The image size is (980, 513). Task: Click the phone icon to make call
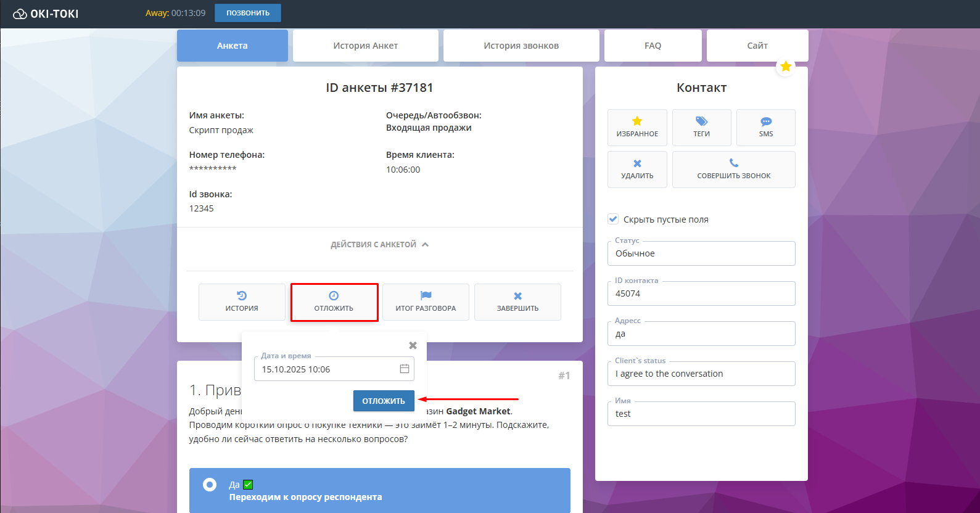(733, 169)
